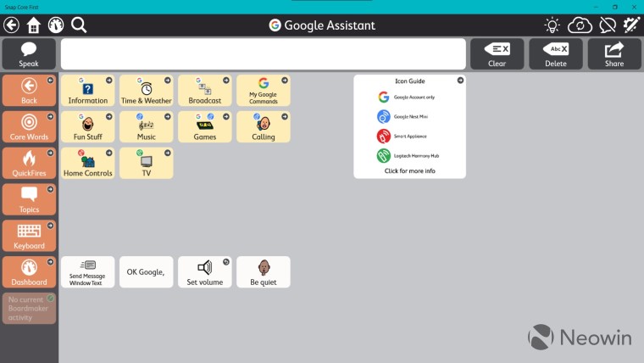Restore the Snap Core First window
This screenshot has width=644, height=363.
(615, 7)
